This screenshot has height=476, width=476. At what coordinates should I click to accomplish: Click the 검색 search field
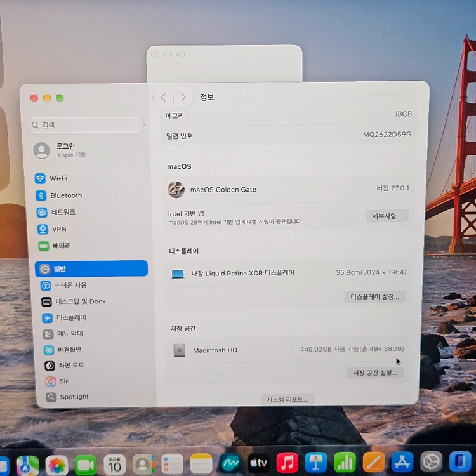(x=86, y=125)
